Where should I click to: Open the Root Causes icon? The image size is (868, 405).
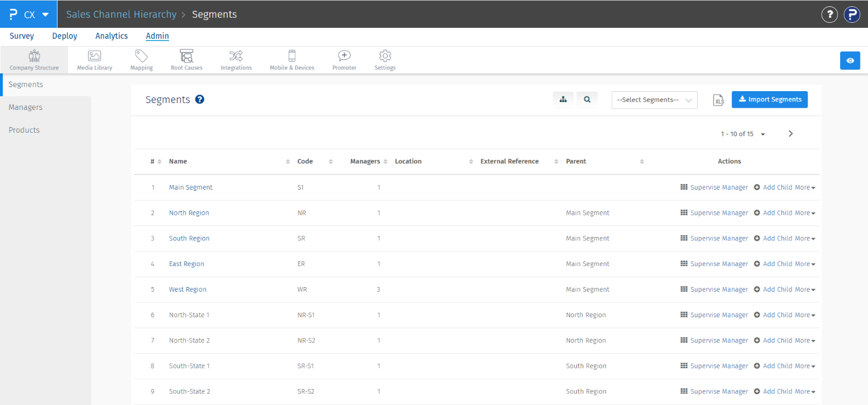[186, 56]
